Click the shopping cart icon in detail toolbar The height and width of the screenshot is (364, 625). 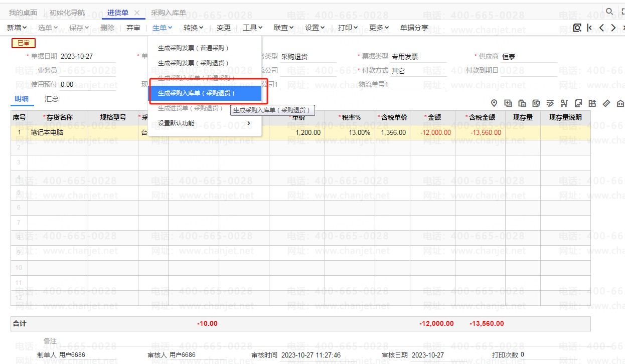(x=564, y=103)
